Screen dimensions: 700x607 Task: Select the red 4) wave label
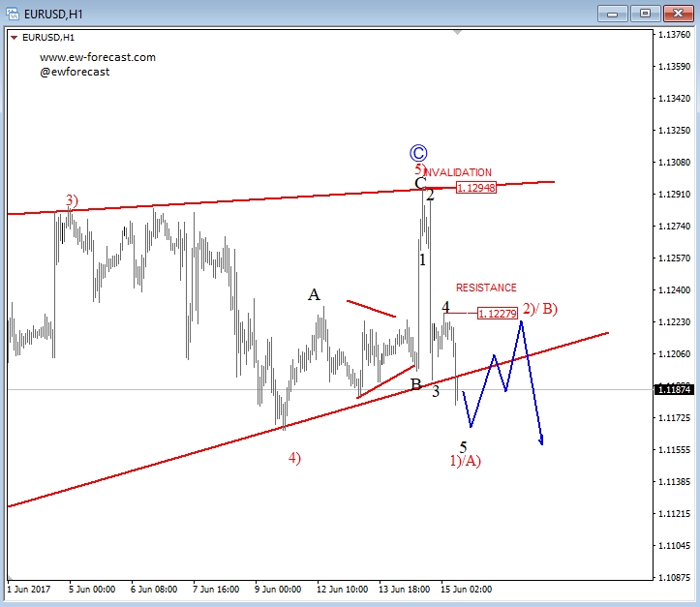click(x=294, y=458)
